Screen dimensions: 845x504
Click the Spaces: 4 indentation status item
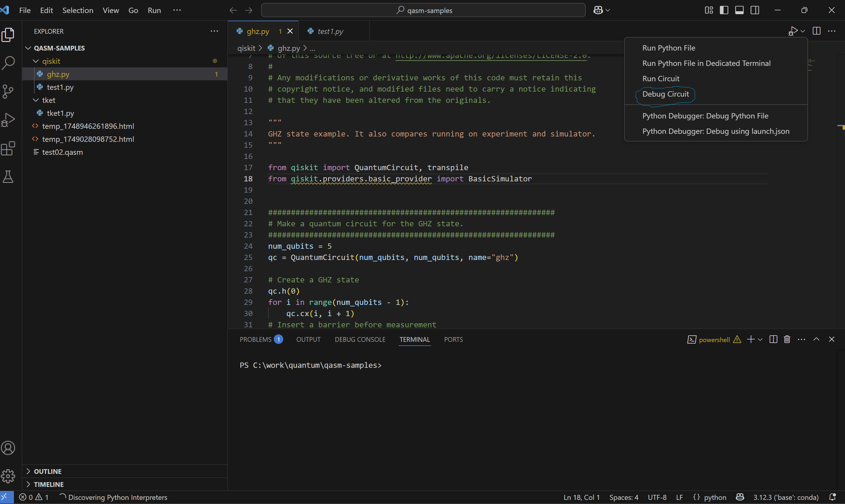[623, 497]
